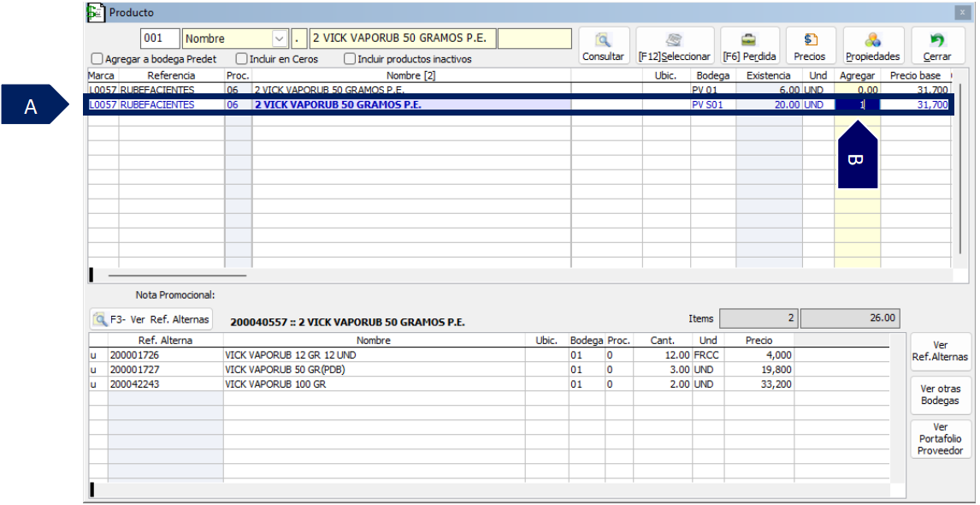Click Agregar cell in PV S01 row
This screenshot has width=980, height=505.
point(857,105)
